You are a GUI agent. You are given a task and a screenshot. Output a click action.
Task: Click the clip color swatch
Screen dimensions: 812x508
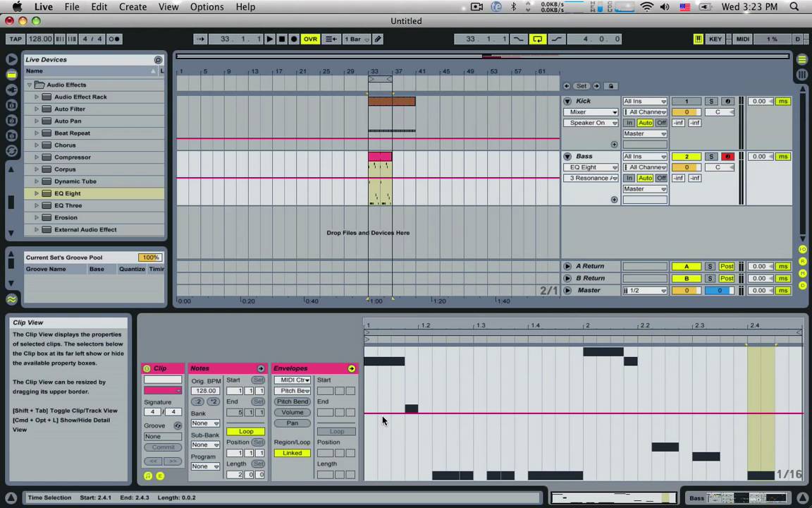coord(163,390)
